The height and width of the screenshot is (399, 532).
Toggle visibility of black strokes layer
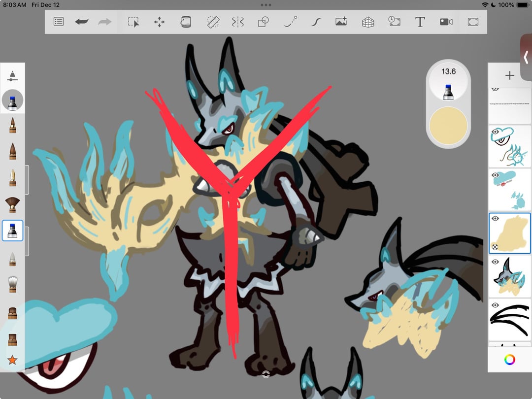click(x=495, y=305)
